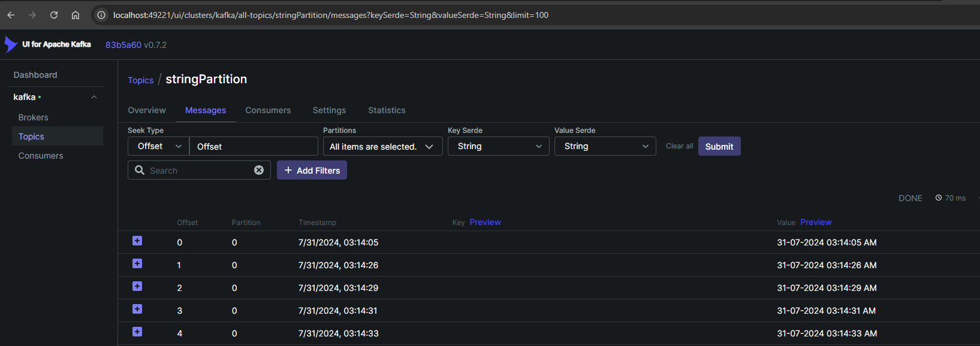The height and width of the screenshot is (346, 980).
Task: Open the Value Serde dropdown
Action: coord(605,146)
